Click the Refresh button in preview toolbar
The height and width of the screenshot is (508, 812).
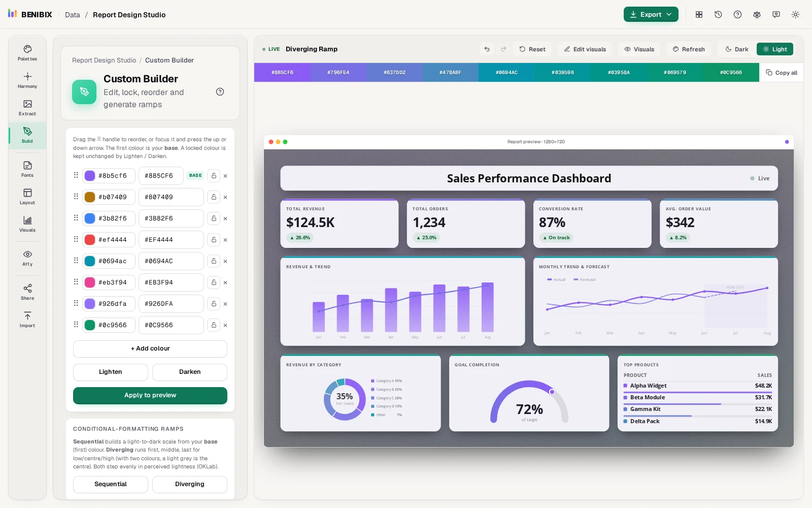689,49
